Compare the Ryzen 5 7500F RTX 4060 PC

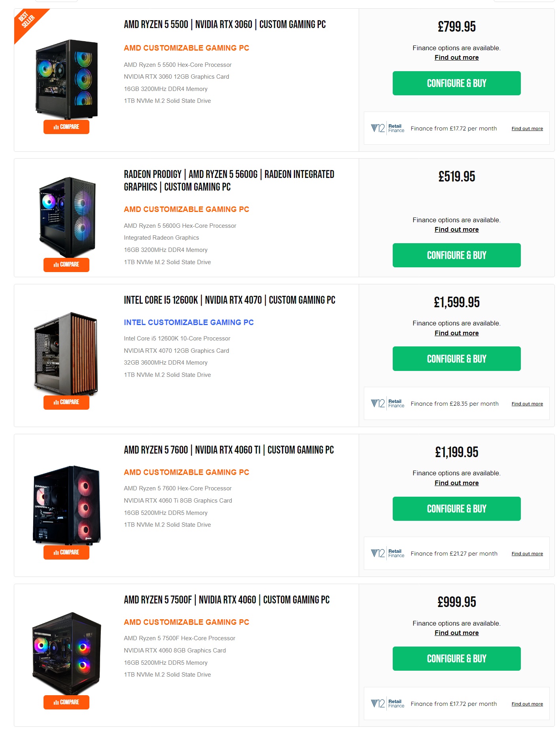tap(66, 702)
